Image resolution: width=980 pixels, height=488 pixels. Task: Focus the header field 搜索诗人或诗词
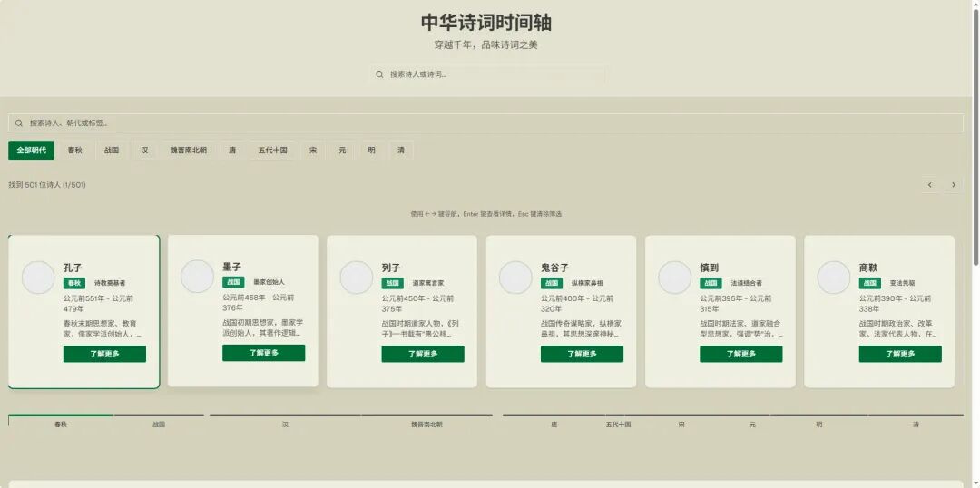(x=487, y=74)
